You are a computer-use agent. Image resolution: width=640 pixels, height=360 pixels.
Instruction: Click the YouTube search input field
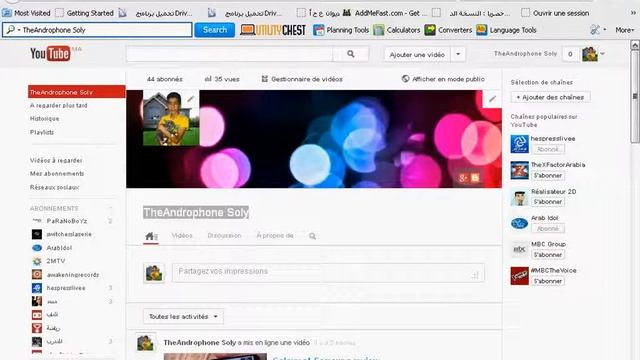click(x=229, y=54)
